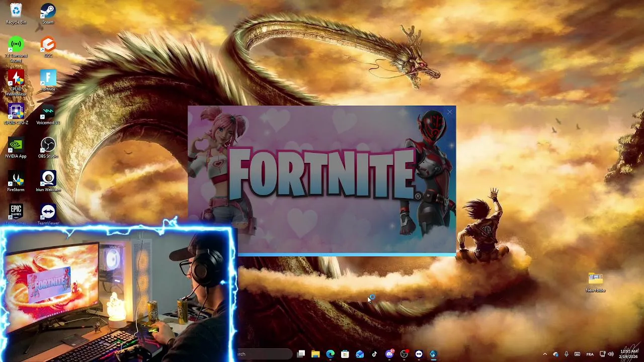Select the Epic Games Launcher desktop icon
Viewport: 644px width, 362px height.
tap(16, 214)
